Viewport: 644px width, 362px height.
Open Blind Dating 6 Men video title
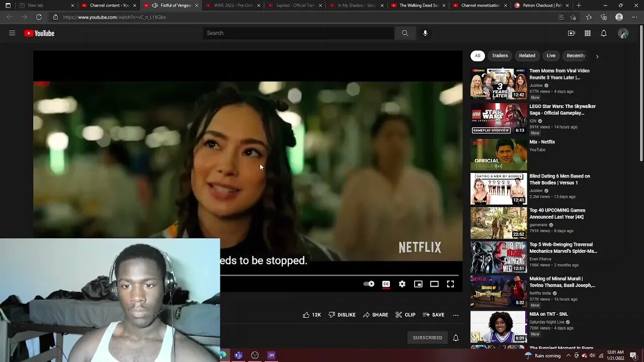(559, 179)
